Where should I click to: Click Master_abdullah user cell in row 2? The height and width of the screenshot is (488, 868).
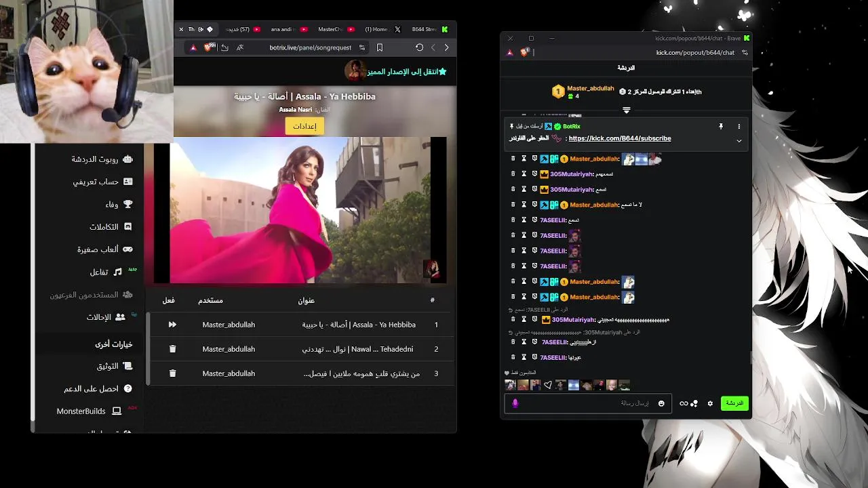pos(229,349)
